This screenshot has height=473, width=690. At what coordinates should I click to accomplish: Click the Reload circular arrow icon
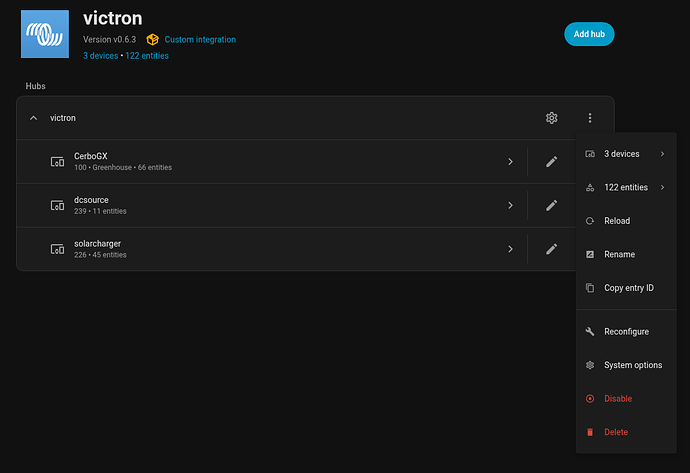pos(590,221)
